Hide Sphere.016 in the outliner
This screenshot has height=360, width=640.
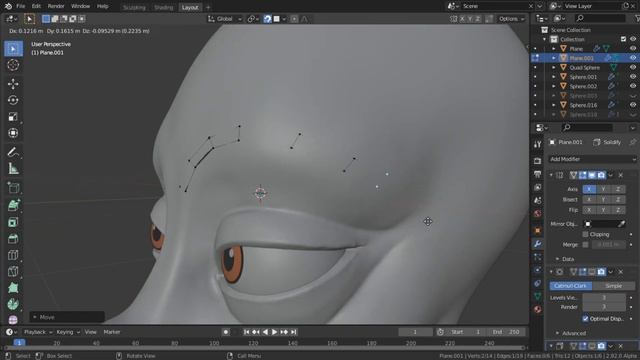pos(633,105)
